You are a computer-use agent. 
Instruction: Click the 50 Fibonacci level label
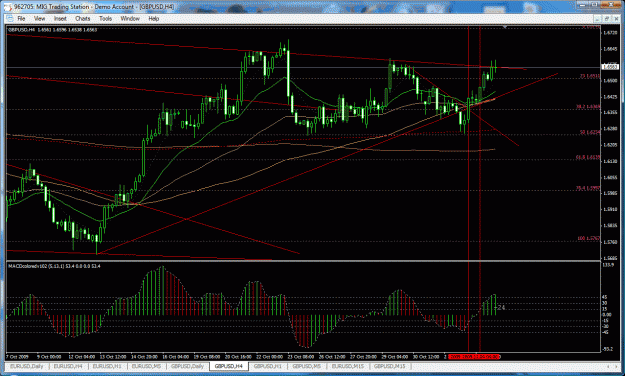point(590,132)
